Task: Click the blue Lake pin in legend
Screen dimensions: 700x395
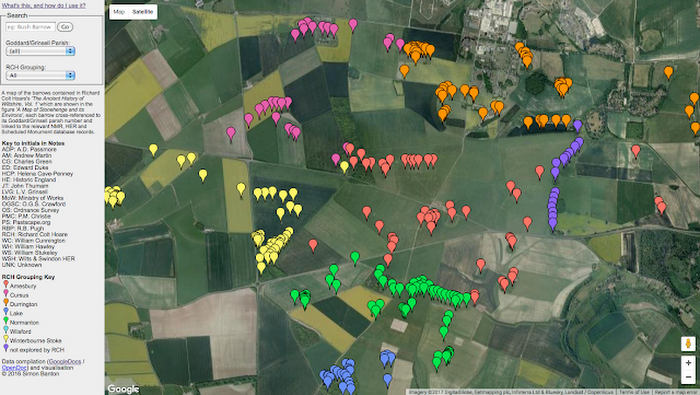Action: (x=6, y=312)
